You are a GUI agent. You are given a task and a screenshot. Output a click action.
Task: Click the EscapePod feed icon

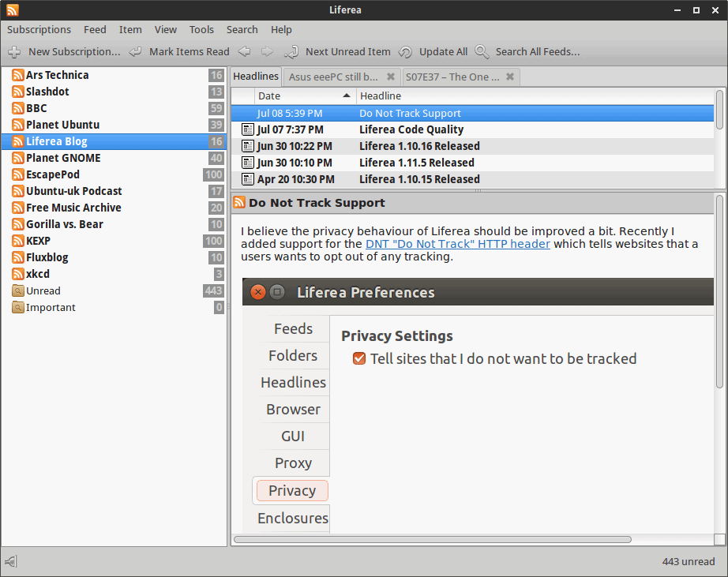(18, 174)
